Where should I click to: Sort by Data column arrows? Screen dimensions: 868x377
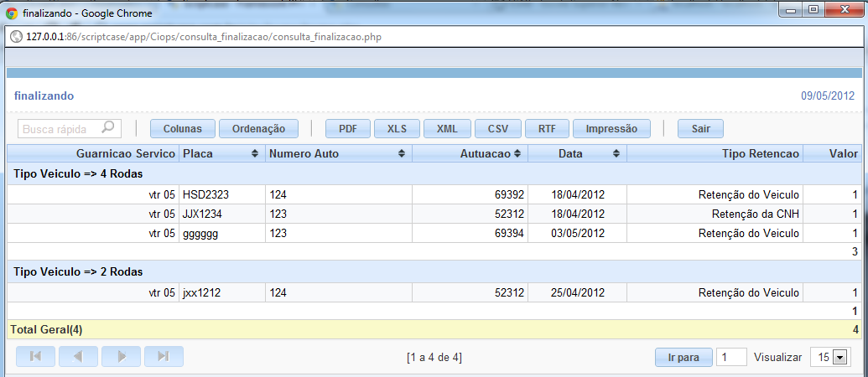[616, 154]
